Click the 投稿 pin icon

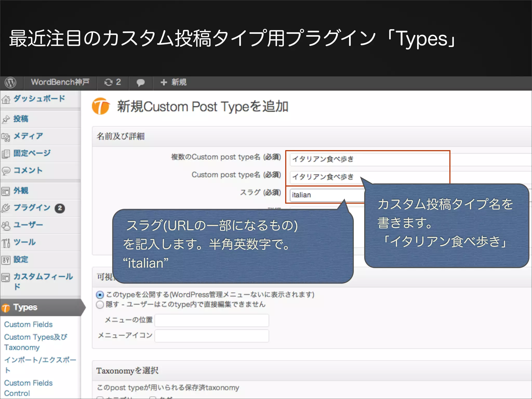6,119
